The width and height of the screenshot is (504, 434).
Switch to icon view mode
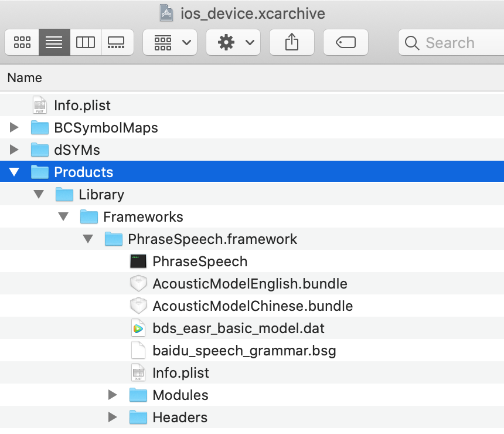point(22,42)
